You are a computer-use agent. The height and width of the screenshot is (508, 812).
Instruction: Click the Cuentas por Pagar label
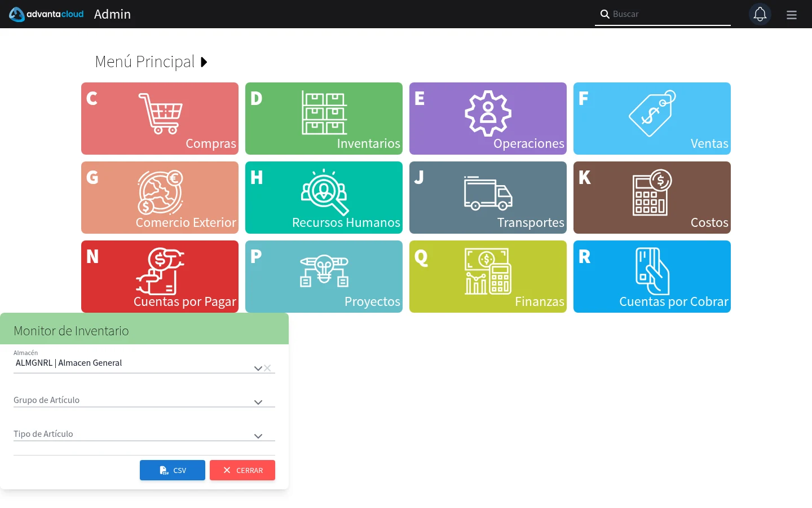click(x=185, y=302)
